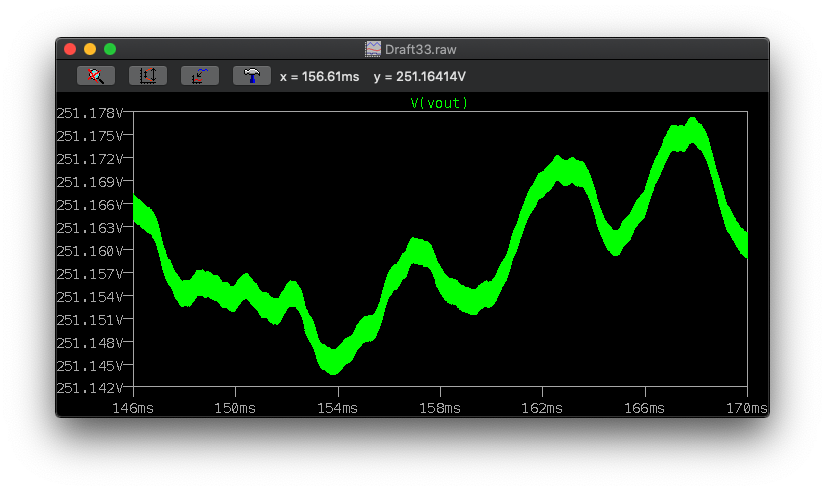Click the green waveform's highest peak near 168ms

coord(692,132)
